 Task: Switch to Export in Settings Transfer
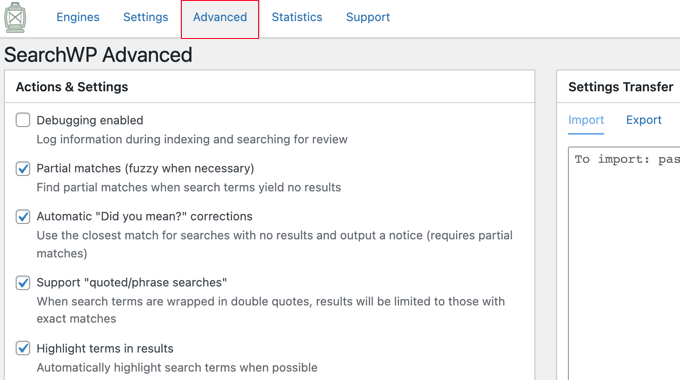[644, 120]
